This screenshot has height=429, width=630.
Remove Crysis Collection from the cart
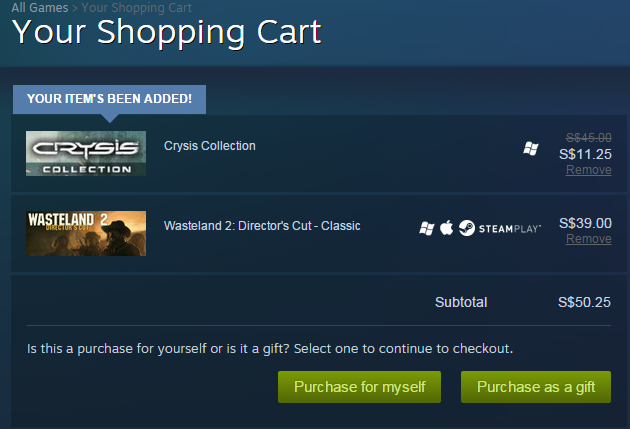(x=589, y=170)
